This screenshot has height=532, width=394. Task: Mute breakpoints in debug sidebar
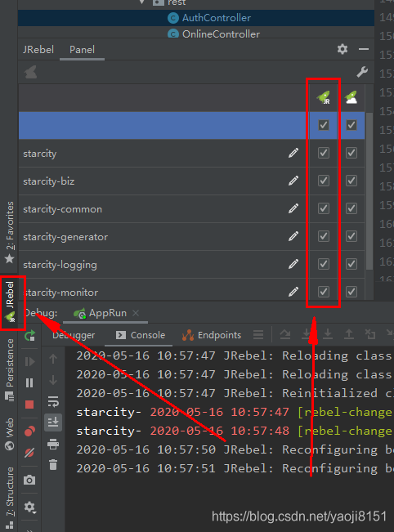point(29,453)
